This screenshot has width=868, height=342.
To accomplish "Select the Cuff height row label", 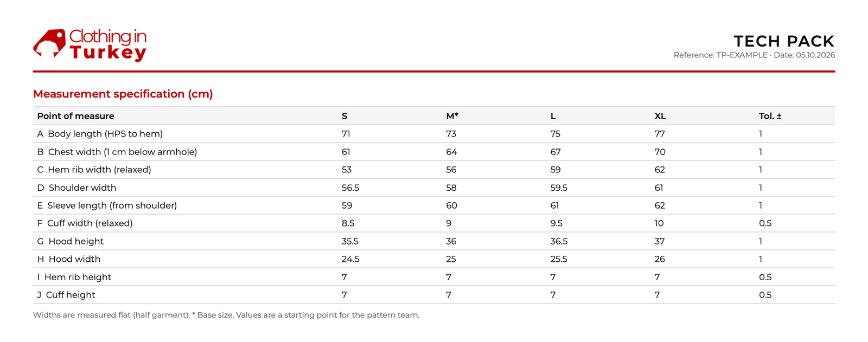I will coord(66,295).
